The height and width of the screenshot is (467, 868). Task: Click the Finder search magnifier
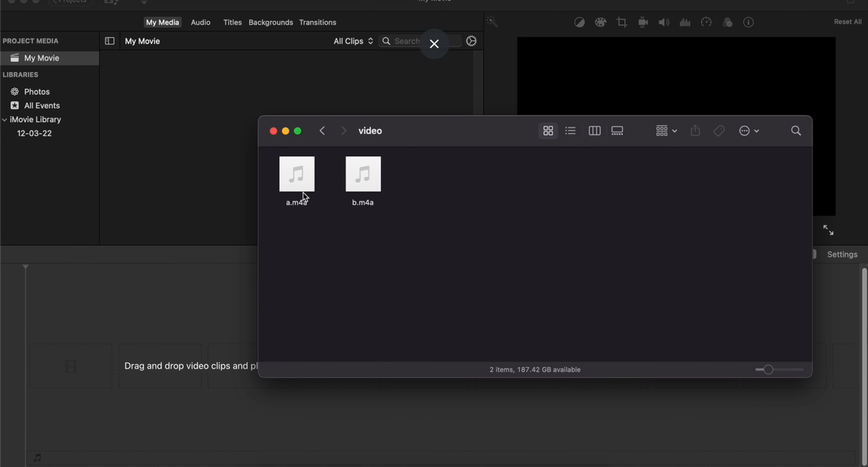[x=796, y=131]
